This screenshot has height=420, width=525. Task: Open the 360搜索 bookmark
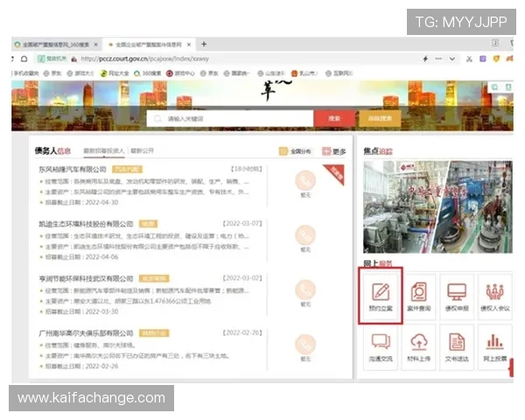tap(148, 73)
